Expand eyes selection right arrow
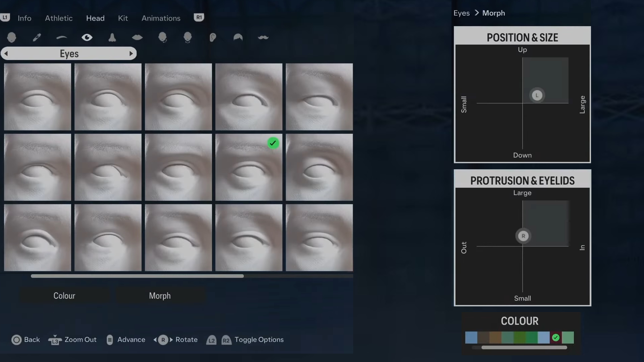 tap(131, 53)
